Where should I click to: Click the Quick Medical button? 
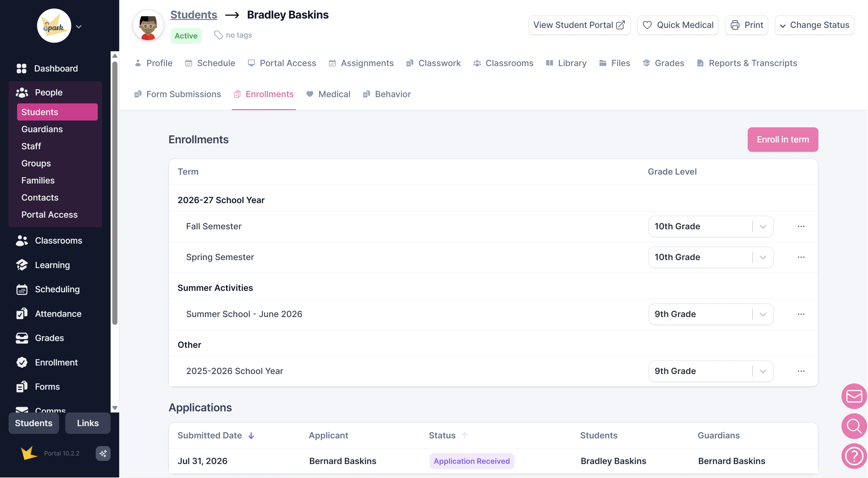pos(678,25)
